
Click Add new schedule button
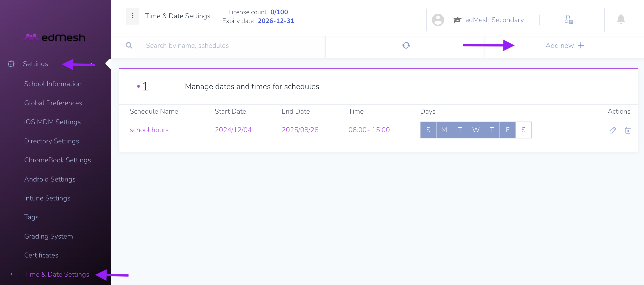point(564,46)
